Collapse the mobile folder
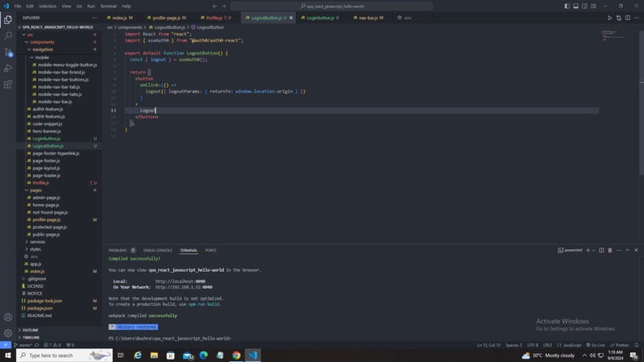This screenshot has height=362, width=644. pos(32,58)
